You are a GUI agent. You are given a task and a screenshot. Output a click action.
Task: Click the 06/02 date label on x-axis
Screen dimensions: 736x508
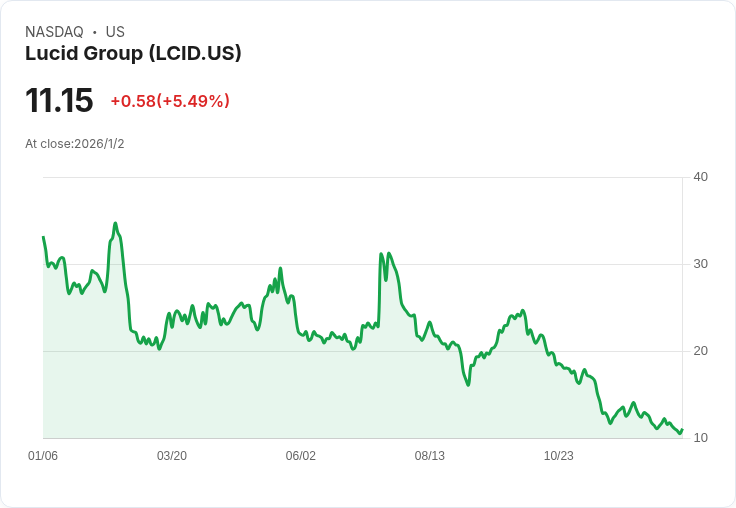[300, 455]
